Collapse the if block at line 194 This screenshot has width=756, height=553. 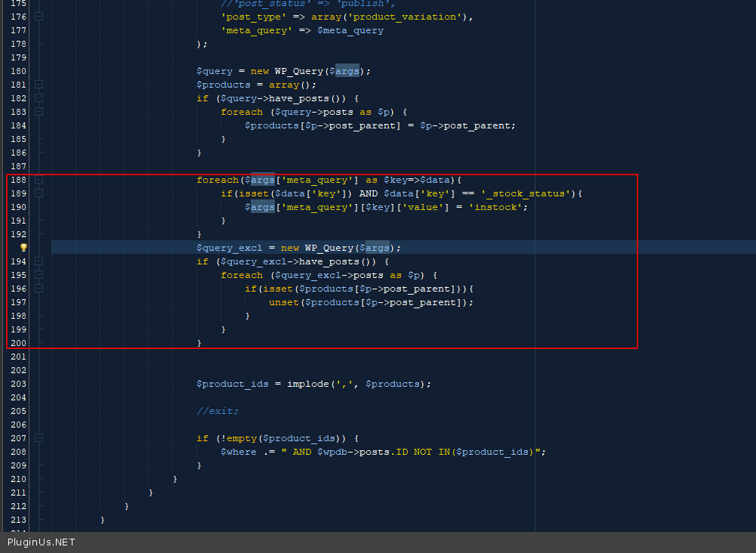click(x=39, y=261)
